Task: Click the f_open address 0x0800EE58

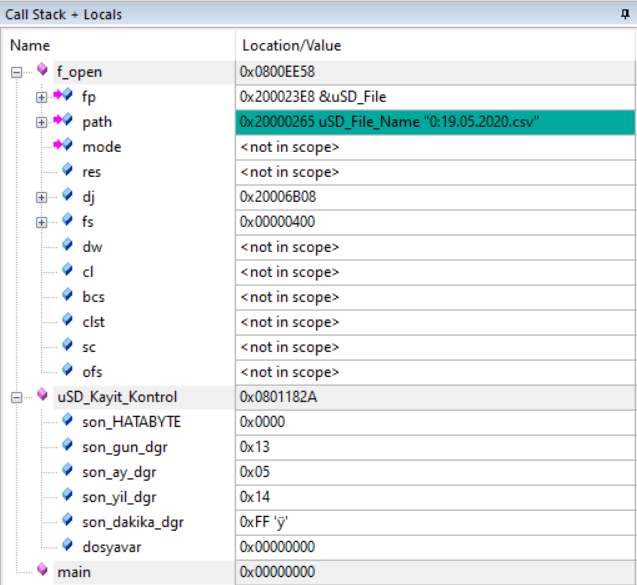Action: point(277,72)
